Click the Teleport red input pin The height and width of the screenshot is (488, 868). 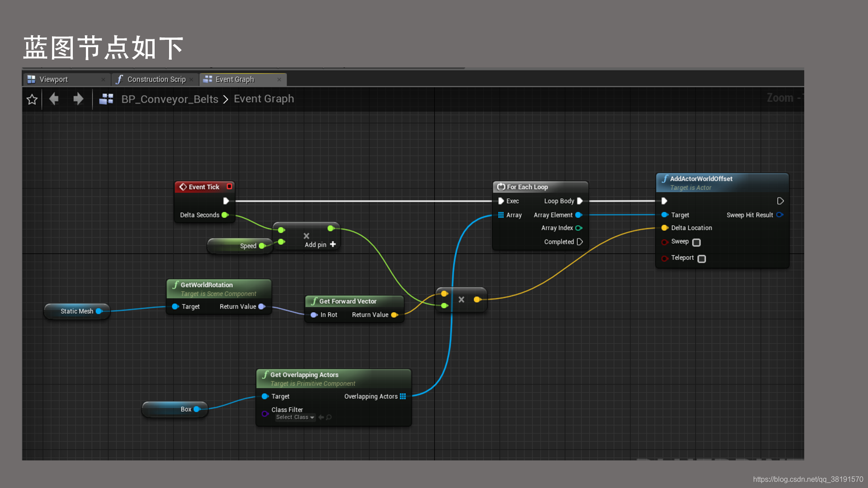point(665,259)
